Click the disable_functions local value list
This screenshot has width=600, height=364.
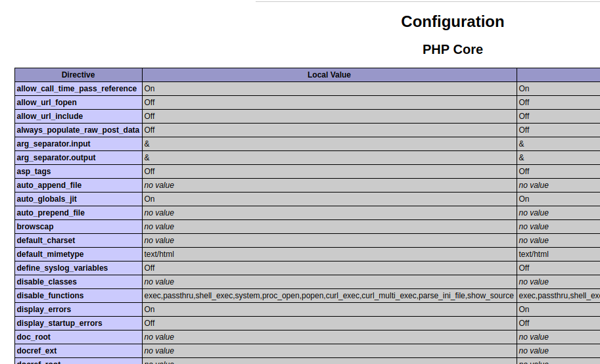point(329,296)
